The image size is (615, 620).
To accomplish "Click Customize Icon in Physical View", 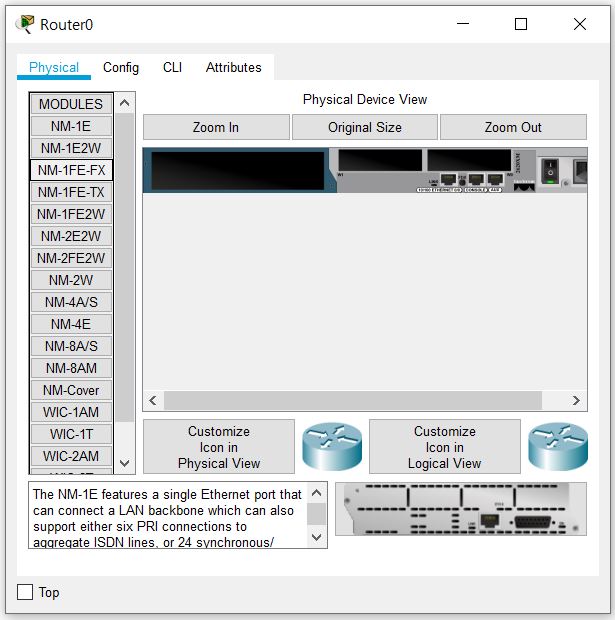I will point(219,447).
